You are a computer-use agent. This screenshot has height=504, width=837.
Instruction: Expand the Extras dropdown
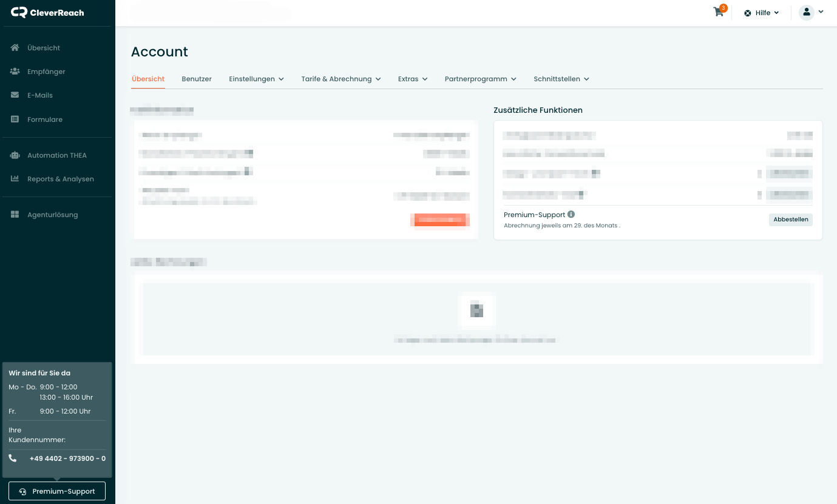pyautogui.click(x=413, y=79)
